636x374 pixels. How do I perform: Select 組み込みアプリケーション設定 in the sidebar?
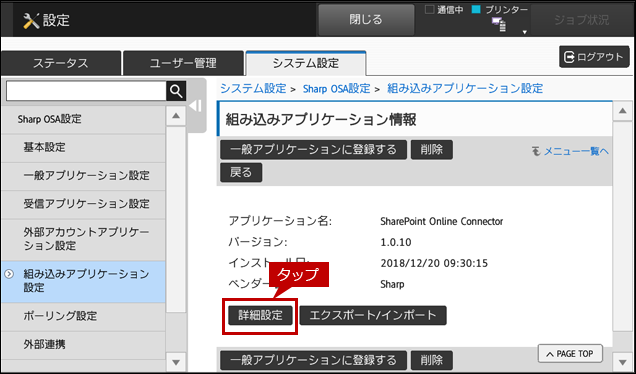pyautogui.click(x=83, y=282)
